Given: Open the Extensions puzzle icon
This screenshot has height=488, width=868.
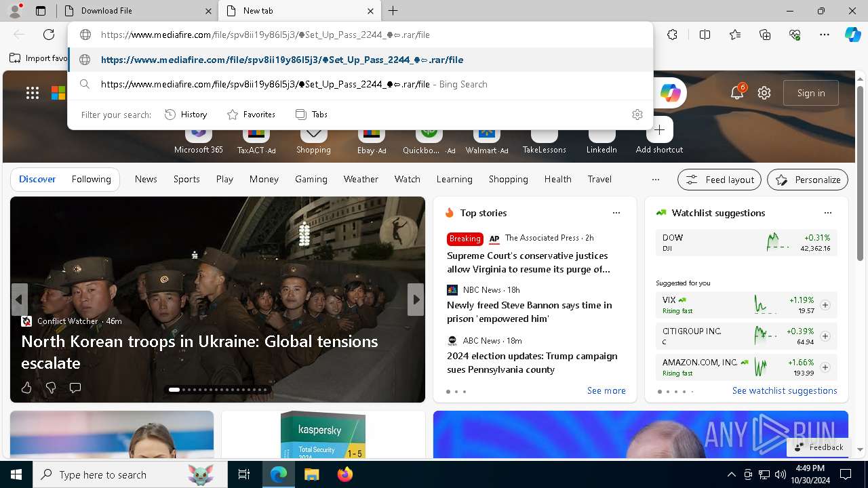Looking at the screenshot, I should (672, 35).
